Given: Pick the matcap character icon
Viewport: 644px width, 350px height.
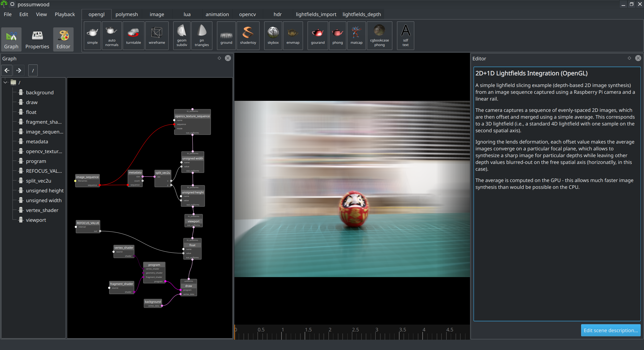Looking at the screenshot, I should pyautogui.click(x=356, y=36).
